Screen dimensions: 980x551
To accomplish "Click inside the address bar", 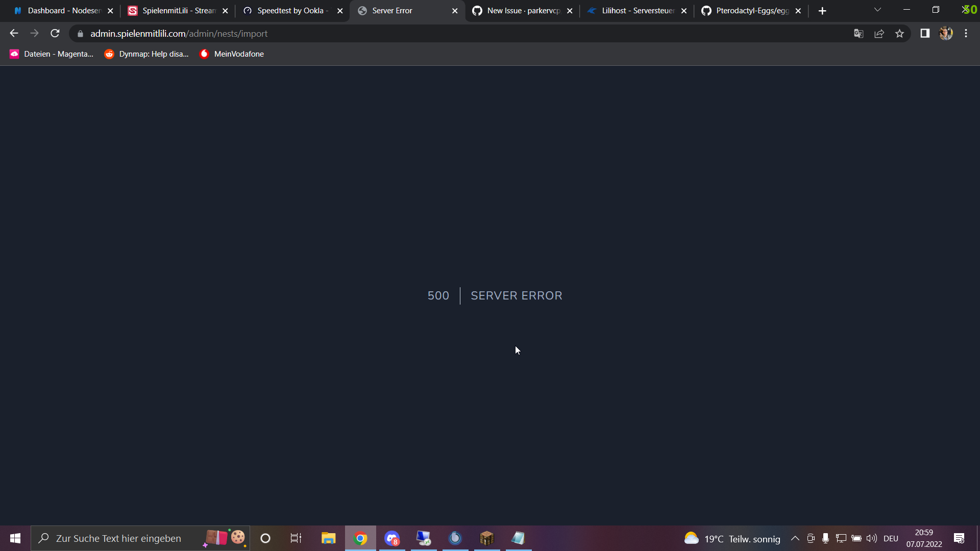I will tap(306, 33).
